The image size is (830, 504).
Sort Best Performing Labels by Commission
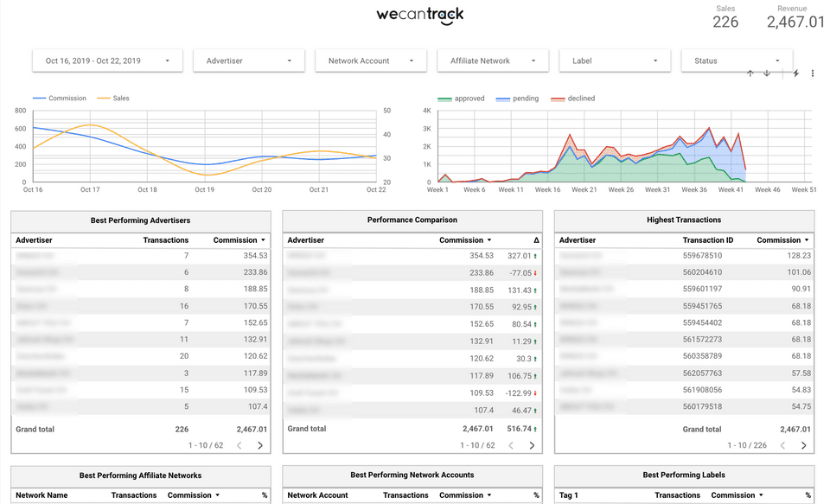[737, 495]
